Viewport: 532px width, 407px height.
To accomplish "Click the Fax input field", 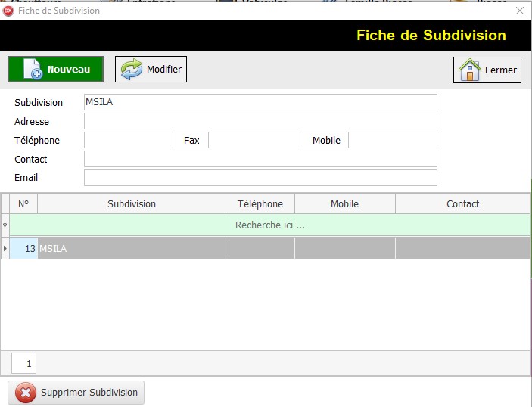I will pyautogui.click(x=252, y=140).
